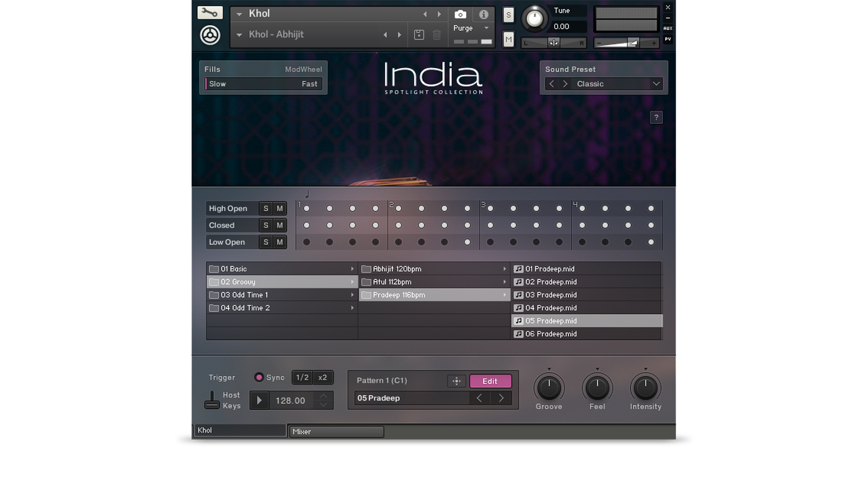This screenshot has height=498, width=868.
Task: Click the 128.00 tempo field
Action: (x=290, y=401)
